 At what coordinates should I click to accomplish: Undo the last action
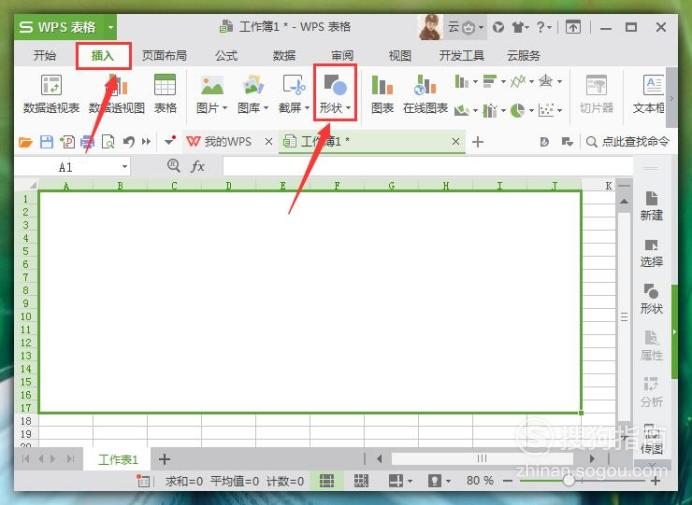pos(128,142)
